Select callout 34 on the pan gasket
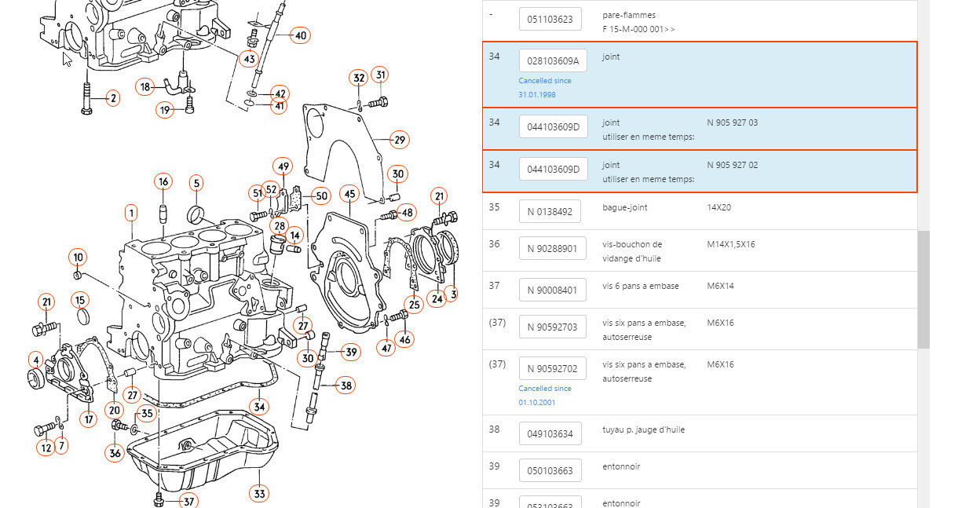 (x=259, y=406)
